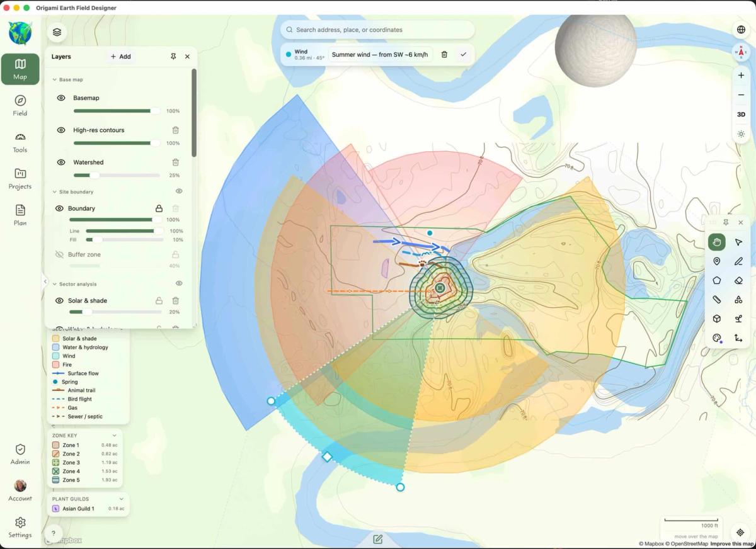Collapse the Sector analysis section
This screenshot has width=756, height=549.
click(55, 284)
